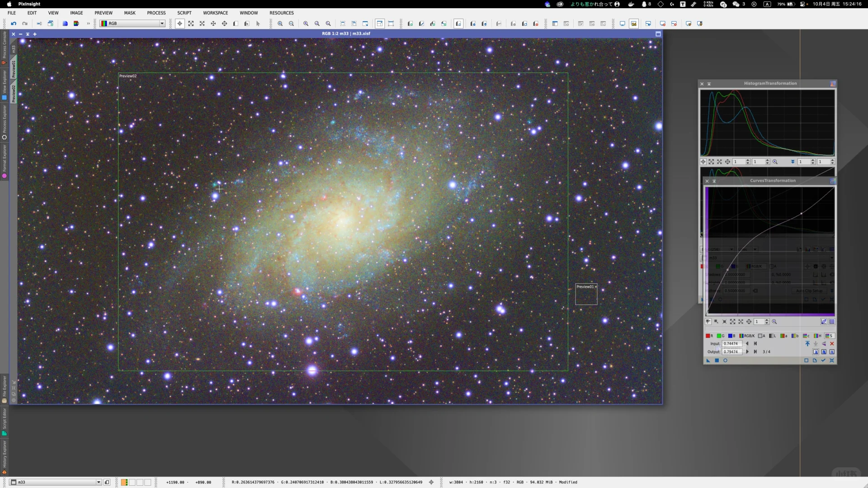Open the SCRIPT menu

click(x=184, y=13)
